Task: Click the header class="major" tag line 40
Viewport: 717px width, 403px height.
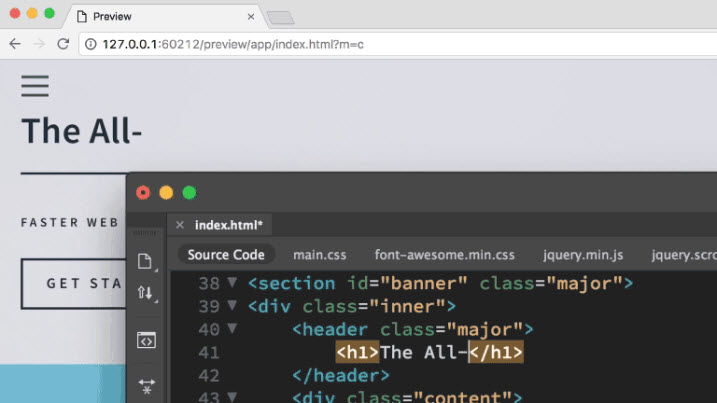Action: pos(413,329)
